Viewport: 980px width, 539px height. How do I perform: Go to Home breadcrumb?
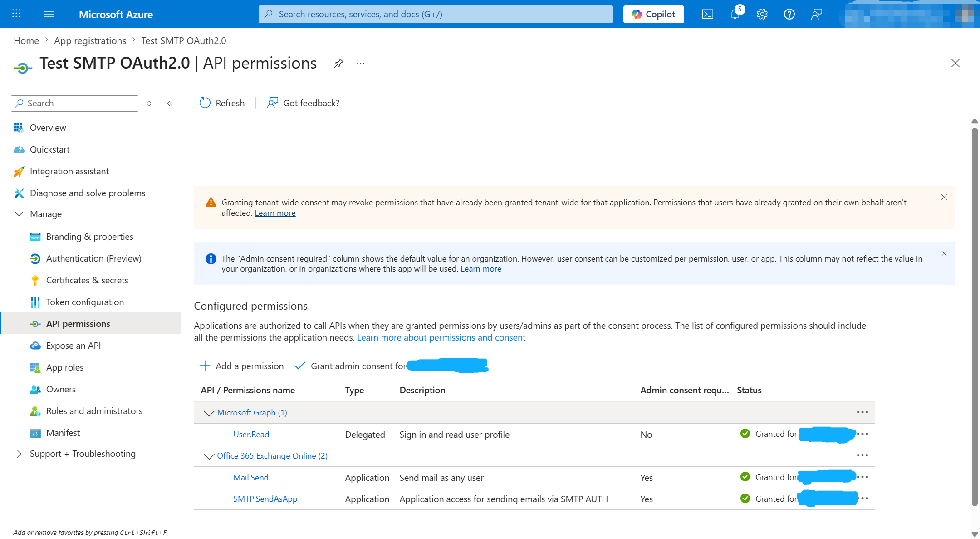tap(26, 40)
